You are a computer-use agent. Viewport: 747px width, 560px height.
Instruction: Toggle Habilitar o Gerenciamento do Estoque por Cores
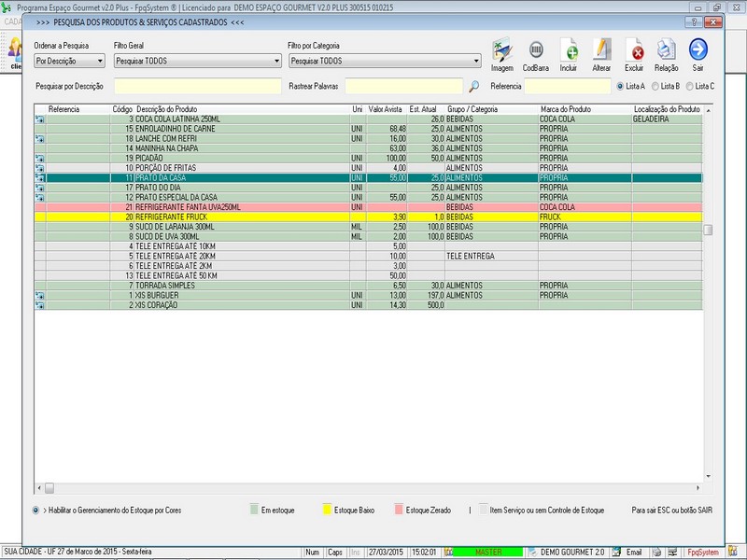35,511
